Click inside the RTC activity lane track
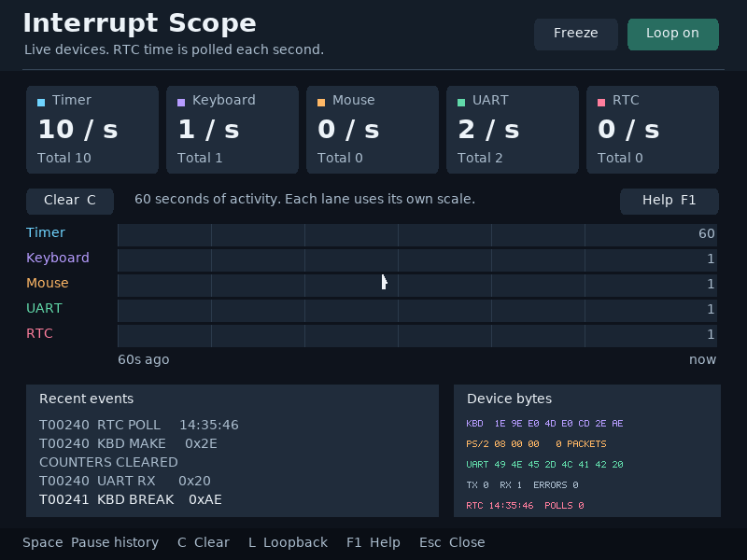The height and width of the screenshot is (560, 747). pos(417,336)
